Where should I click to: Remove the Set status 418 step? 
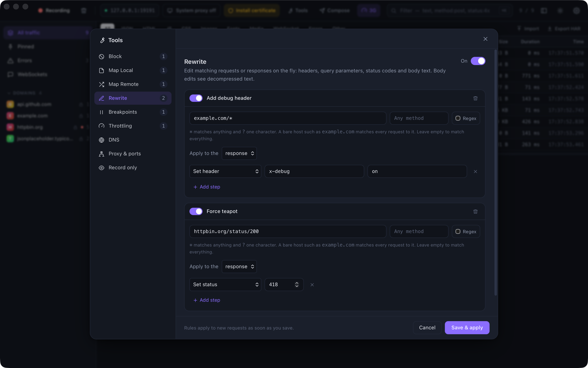coord(312,285)
